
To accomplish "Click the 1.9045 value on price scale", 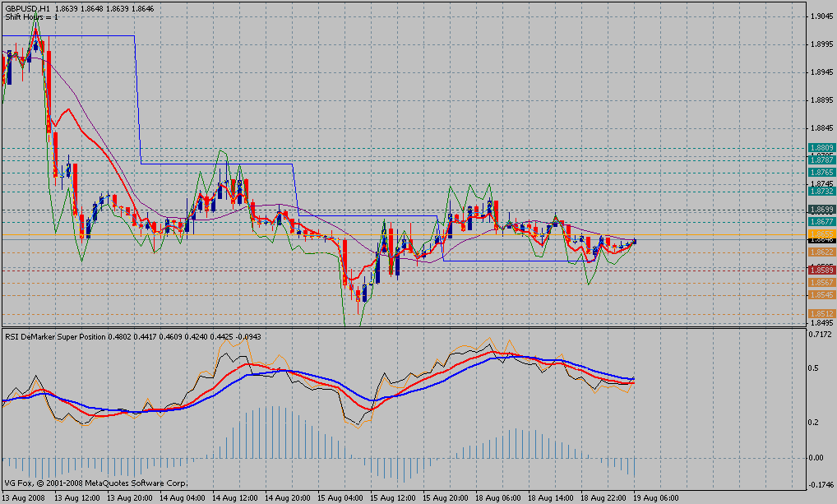I will click(818, 16).
